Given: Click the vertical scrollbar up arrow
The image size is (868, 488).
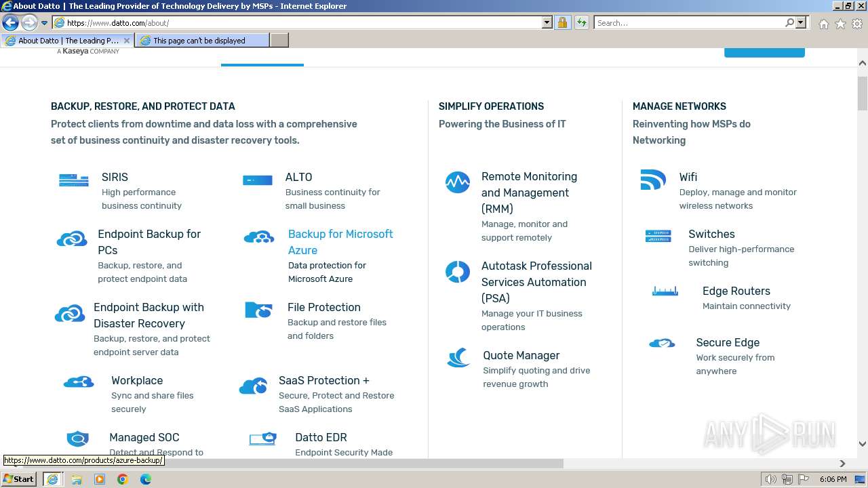Looking at the screenshot, I should point(863,63).
